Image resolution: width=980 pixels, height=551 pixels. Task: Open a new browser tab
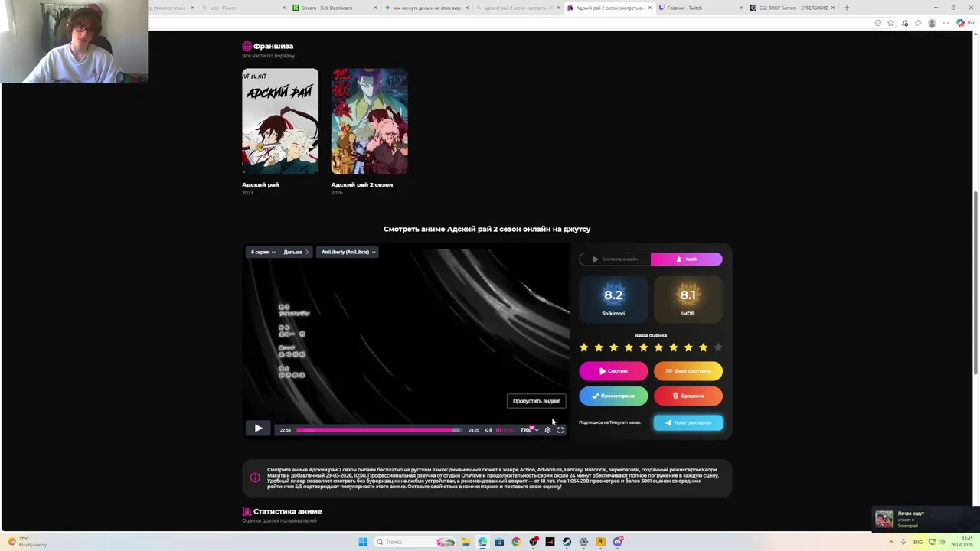846,8
